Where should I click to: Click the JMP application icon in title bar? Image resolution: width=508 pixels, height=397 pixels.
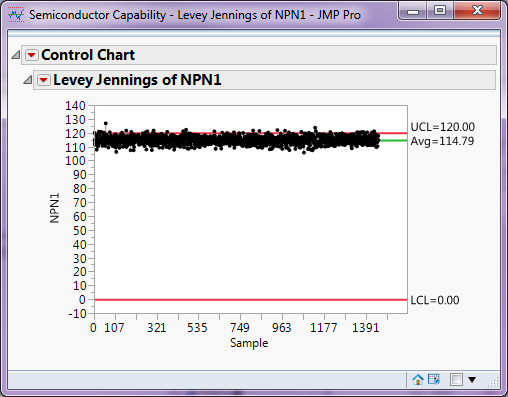tap(16, 15)
